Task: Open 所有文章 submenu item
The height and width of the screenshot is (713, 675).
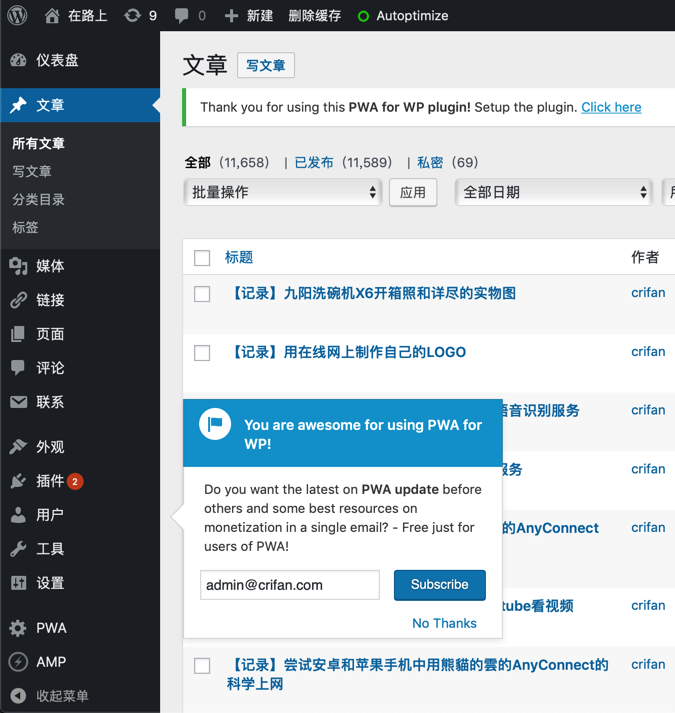Action: [38, 144]
